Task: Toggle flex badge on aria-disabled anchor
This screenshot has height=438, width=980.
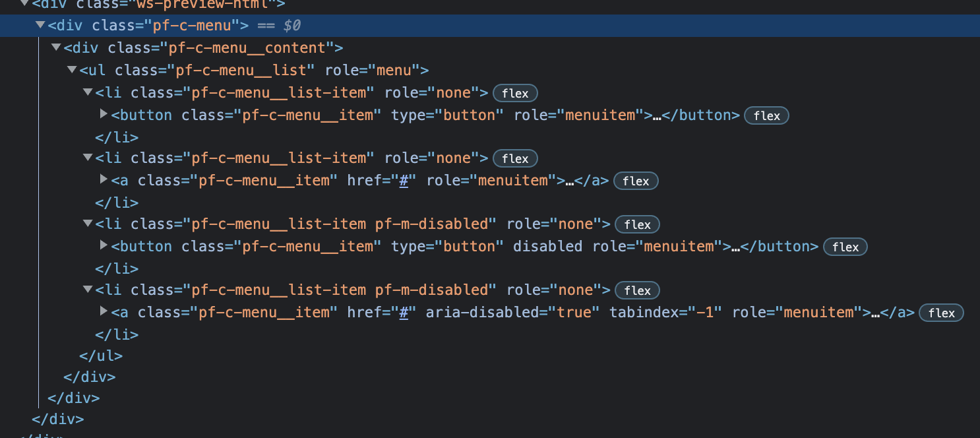Action: click(x=941, y=313)
